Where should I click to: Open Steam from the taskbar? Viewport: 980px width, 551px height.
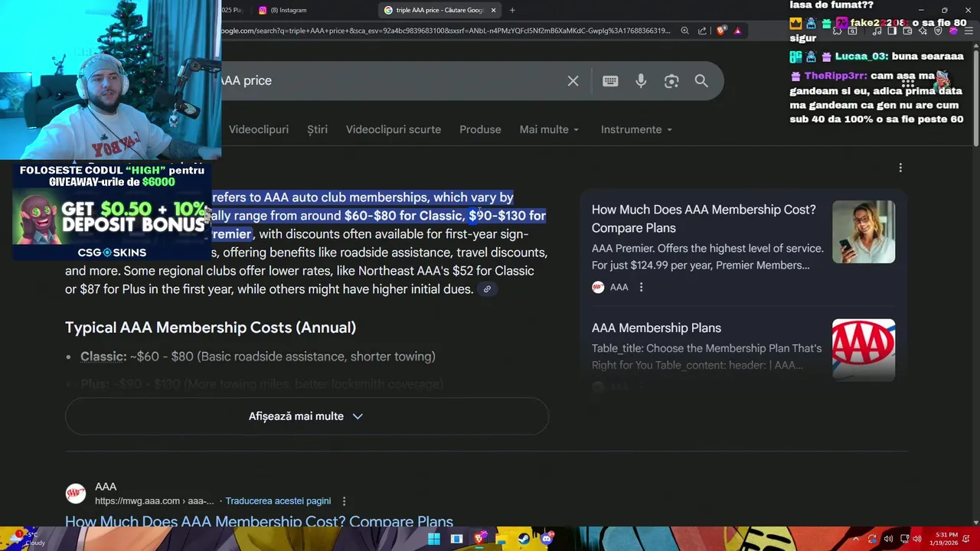click(x=524, y=539)
